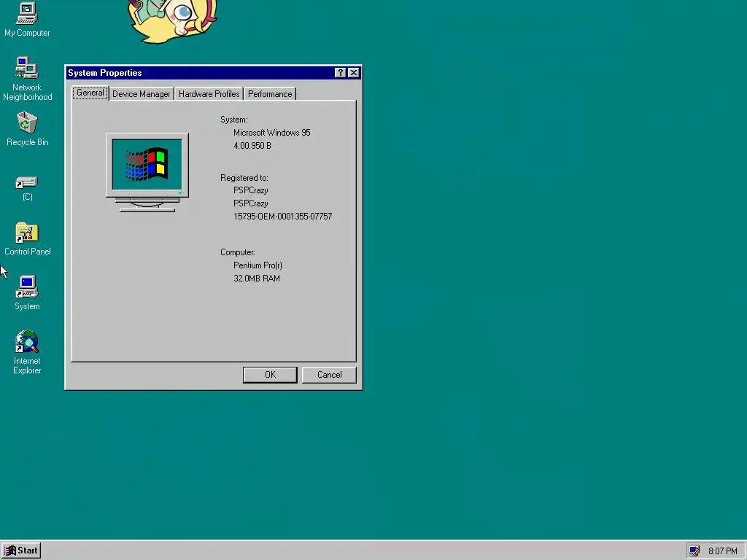Click the "System:" label
The height and width of the screenshot is (560, 747).
(233, 120)
